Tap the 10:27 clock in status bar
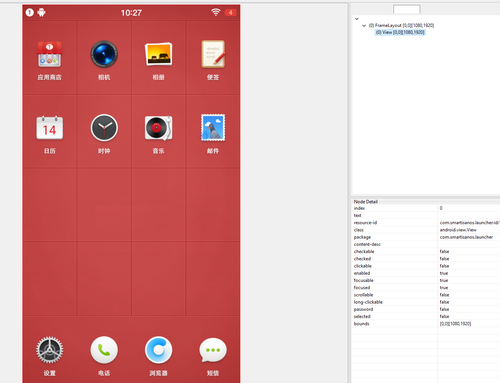This screenshot has width=500, height=383. [x=131, y=13]
